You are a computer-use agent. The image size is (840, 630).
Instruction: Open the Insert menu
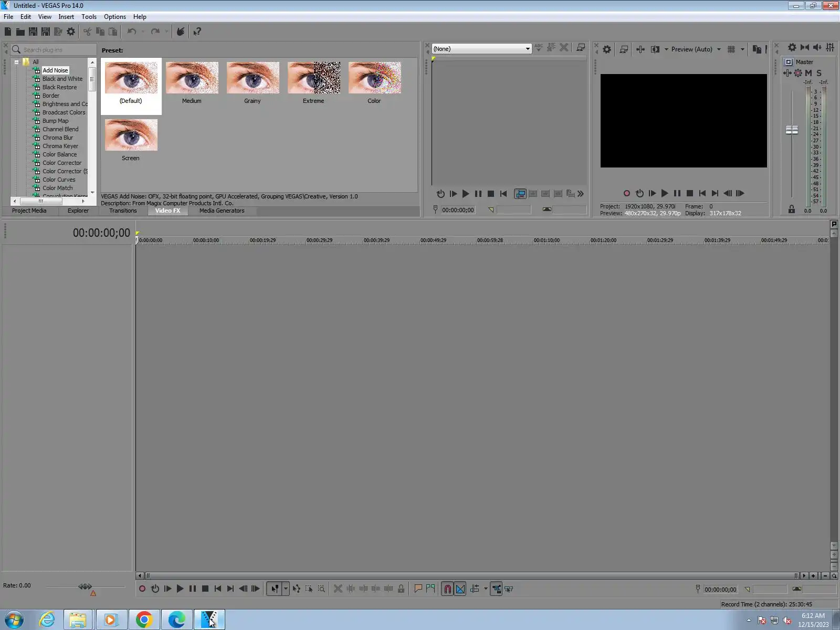pyautogui.click(x=66, y=17)
